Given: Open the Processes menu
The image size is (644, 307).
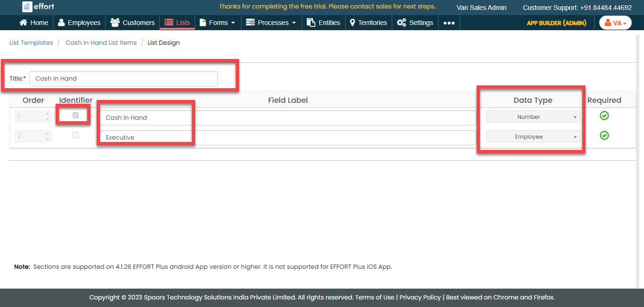Looking at the screenshot, I should [271, 23].
